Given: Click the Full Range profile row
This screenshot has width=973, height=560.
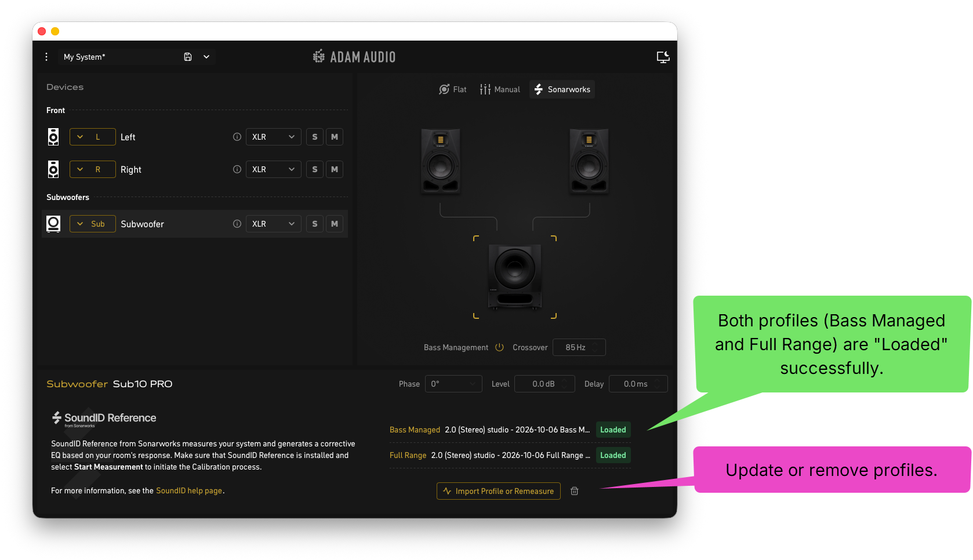Looking at the screenshot, I should [x=510, y=455].
